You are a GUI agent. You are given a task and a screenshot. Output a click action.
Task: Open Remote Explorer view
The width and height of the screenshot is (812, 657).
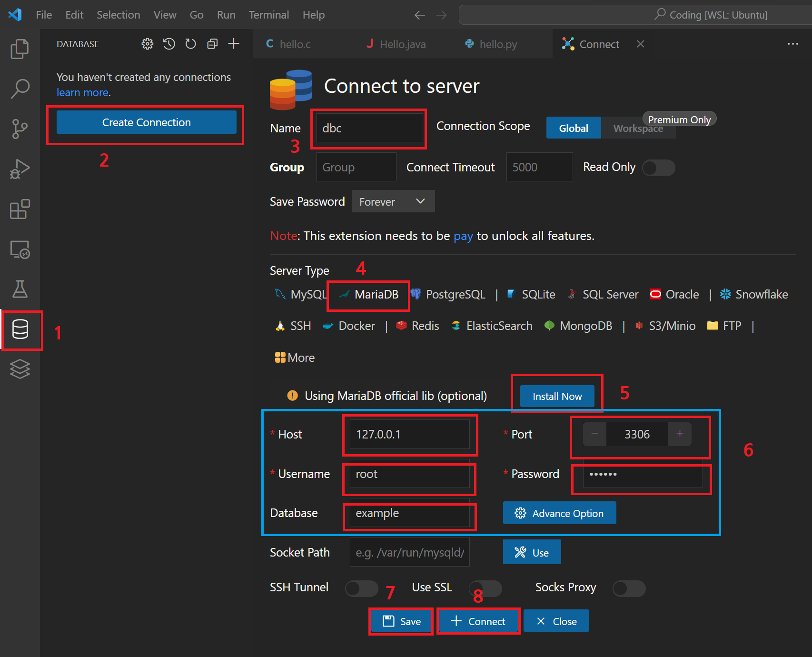click(x=20, y=249)
